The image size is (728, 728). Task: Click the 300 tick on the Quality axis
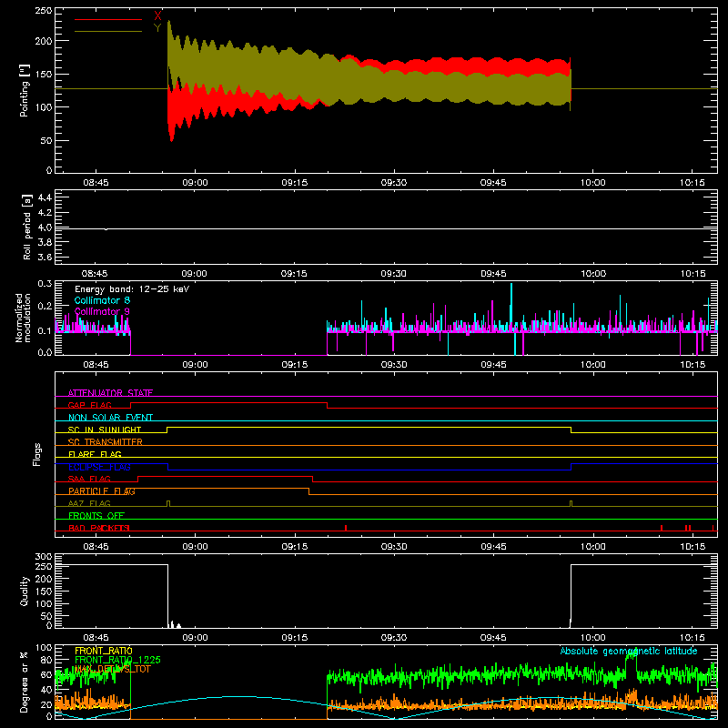coord(44,557)
